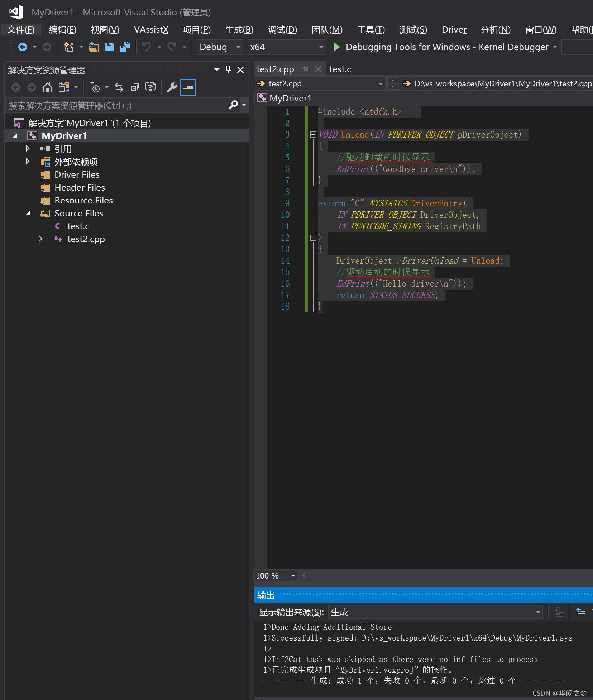The height and width of the screenshot is (700, 593).
Task: Click Solution Explorer Home icon
Action: pyautogui.click(x=47, y=87)
